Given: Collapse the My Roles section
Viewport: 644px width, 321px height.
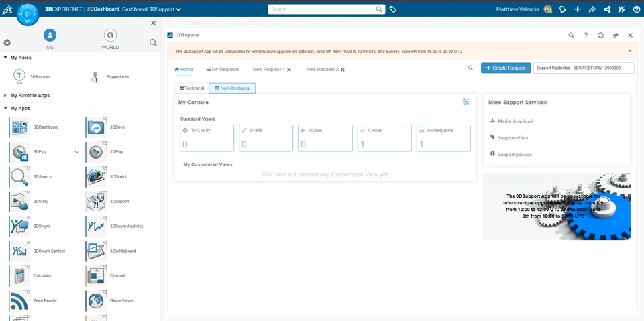Looking at the screenshot, I should tap(5, 58).
